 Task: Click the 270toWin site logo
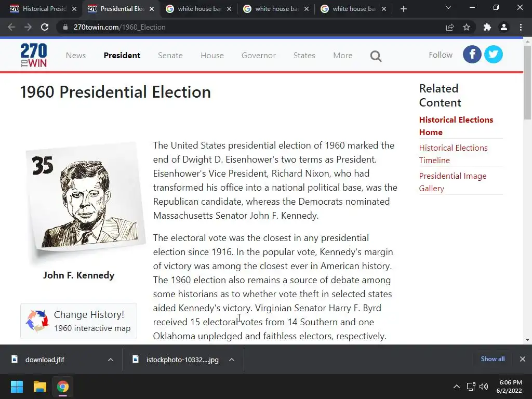pyautogui.click(x=34, y=55)
